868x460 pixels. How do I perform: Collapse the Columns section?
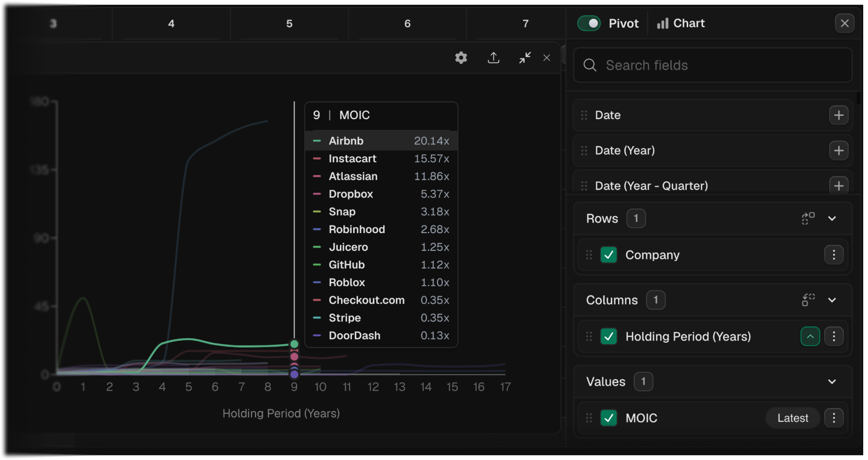(833, 300)
